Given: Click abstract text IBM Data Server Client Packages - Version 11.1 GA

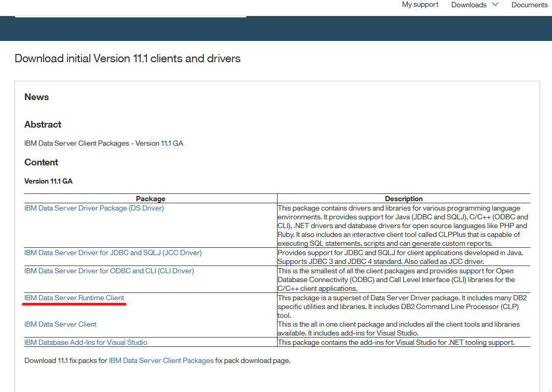Looking at the screenshot, I should click(104, 143).
